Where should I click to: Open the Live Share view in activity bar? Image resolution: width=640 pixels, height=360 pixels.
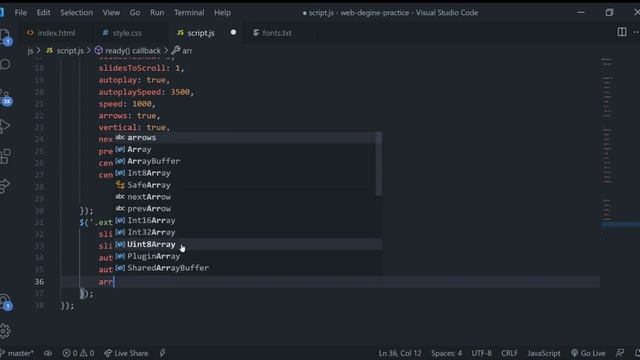coord(5,185)
